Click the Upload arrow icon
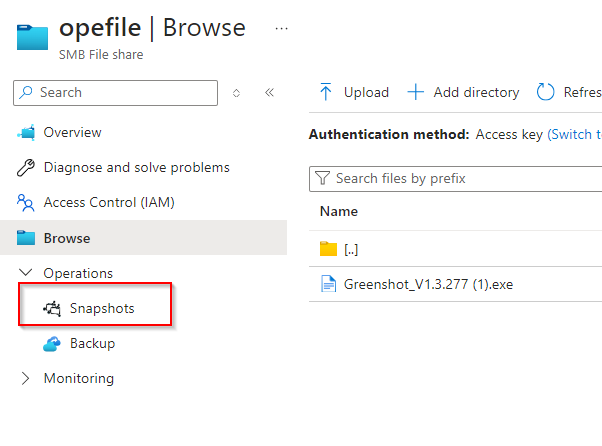Viewport: 602px width, 446px height. [325, 92]
